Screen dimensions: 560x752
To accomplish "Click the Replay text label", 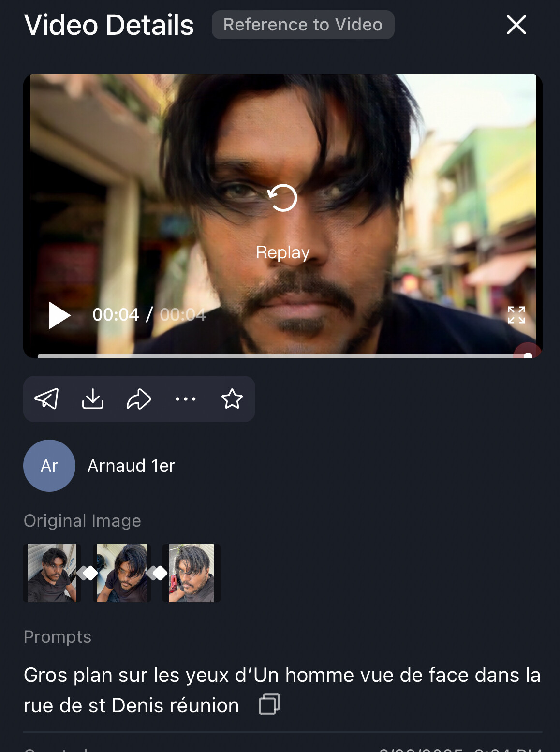I will [x=282, y=252].
